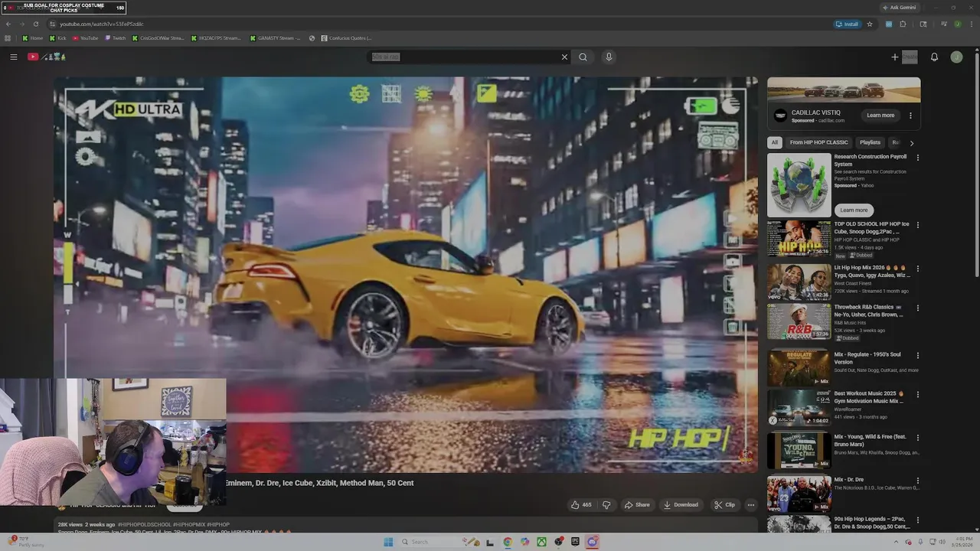Open Construction Payroll globe ad thumbnail
Image resolution: width=980 pixels, height=551 pixels.
tap(799, 185)
